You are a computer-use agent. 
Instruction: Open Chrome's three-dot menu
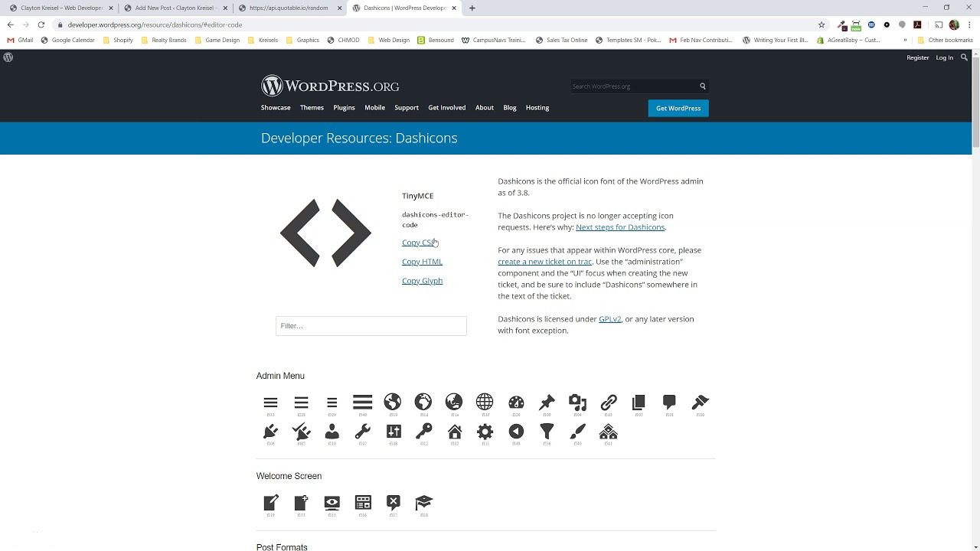pyautogui.click(x=969, y=24)
